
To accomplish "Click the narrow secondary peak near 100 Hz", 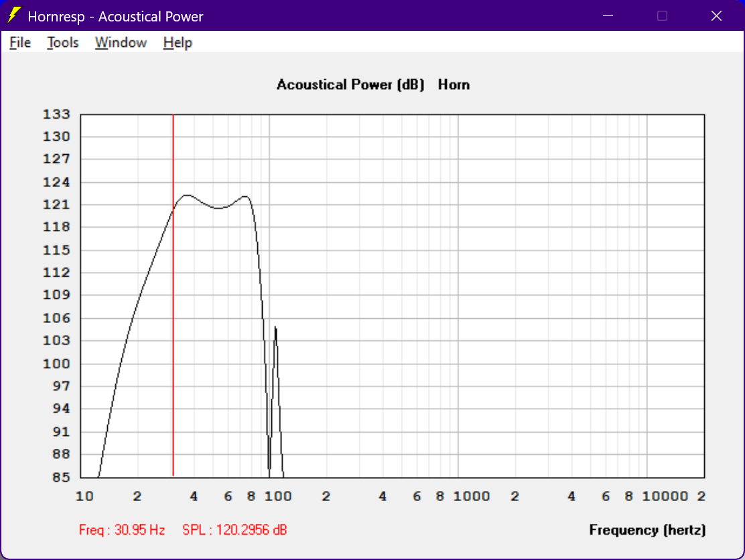I will click(275, 329).
